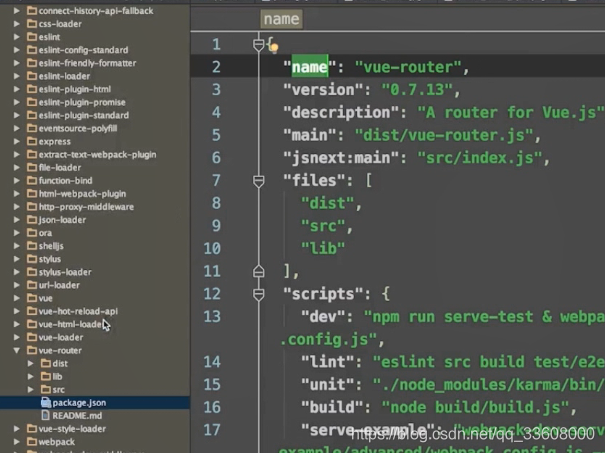Click the "lint" key on line 14
The width and height of the screenshot is (605, 453).
pos(328,362)
